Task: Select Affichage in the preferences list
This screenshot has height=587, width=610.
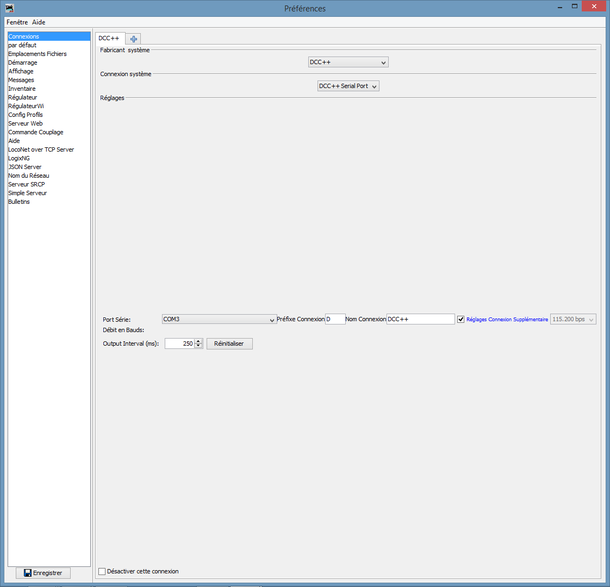Action: (x=49, y=71)
